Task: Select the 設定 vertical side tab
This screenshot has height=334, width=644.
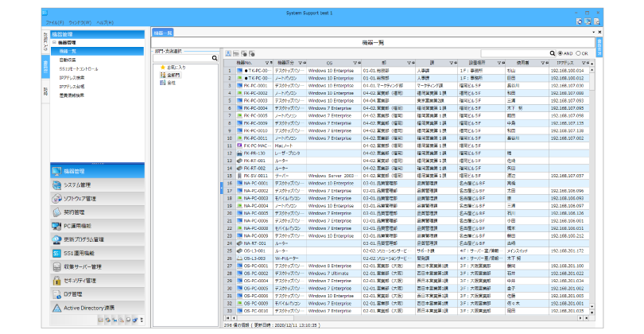Action: tap(45, 91)
